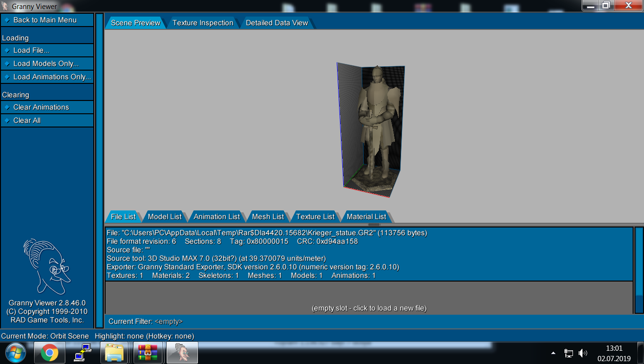Click the 'Source tool: 3D Studio MAX 7.0' line

[216, 258]
